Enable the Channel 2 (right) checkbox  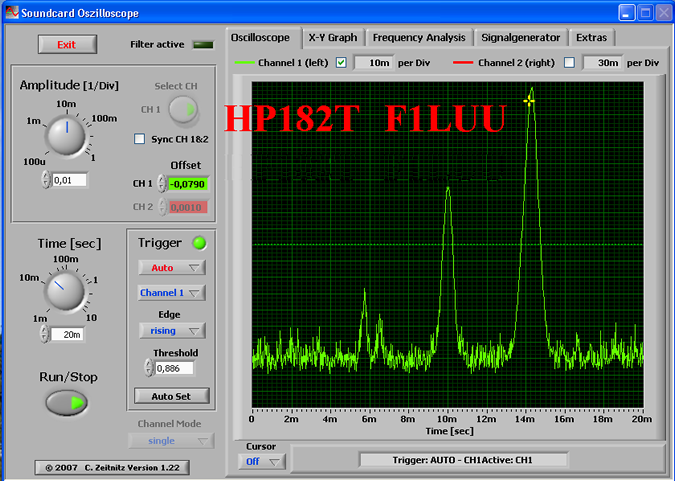point(569,63)
